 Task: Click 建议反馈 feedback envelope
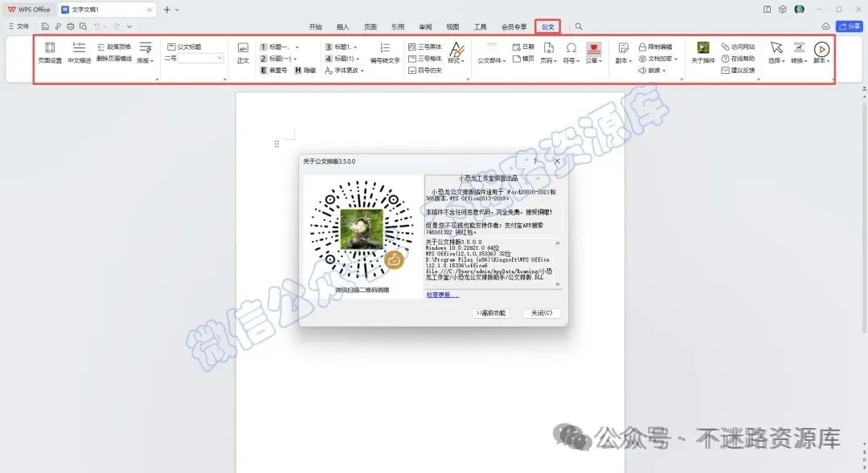(738, 70)
